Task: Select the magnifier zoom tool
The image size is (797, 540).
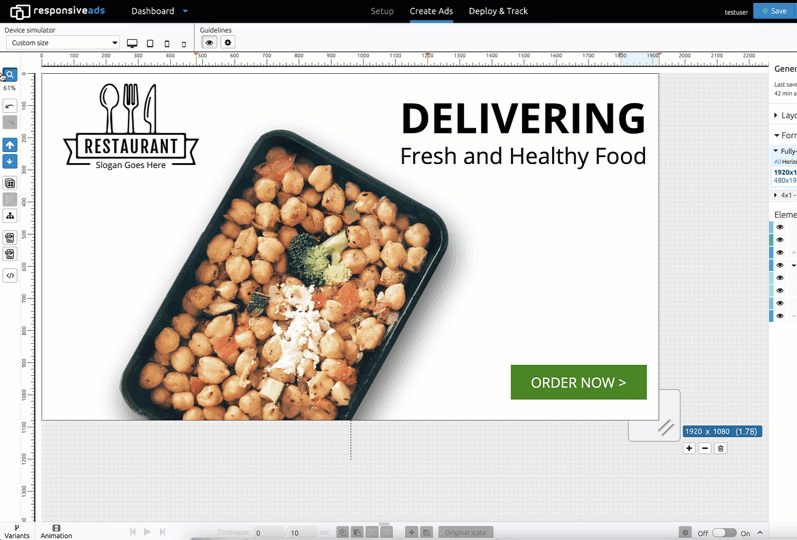Action: point(10,75)
